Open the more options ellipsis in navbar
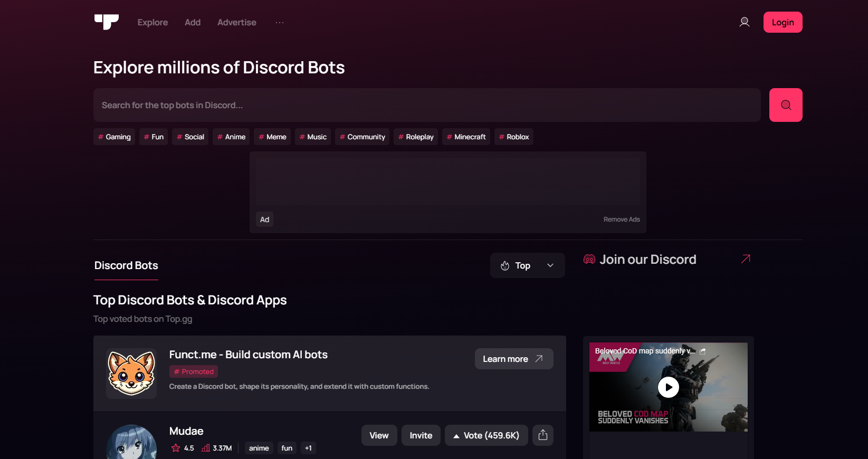Screen dimensions: 868x459 pos(280,22)
